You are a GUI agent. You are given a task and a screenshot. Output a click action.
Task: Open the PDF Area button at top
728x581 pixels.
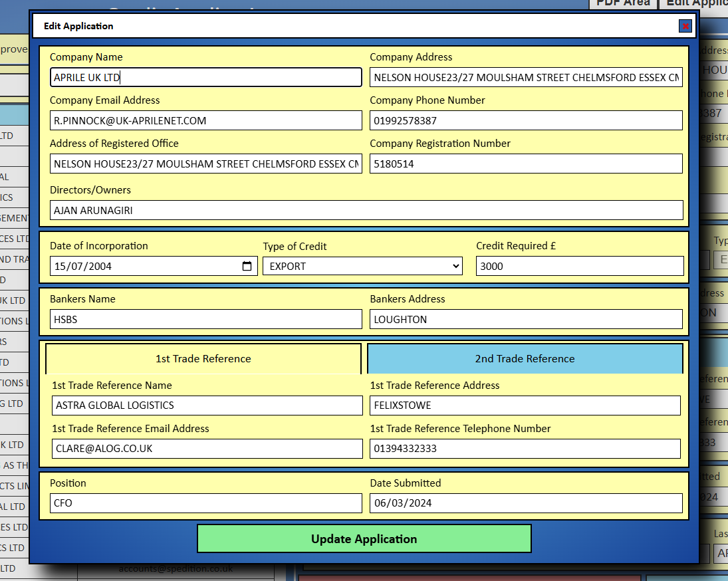click(x=622, y=4)
